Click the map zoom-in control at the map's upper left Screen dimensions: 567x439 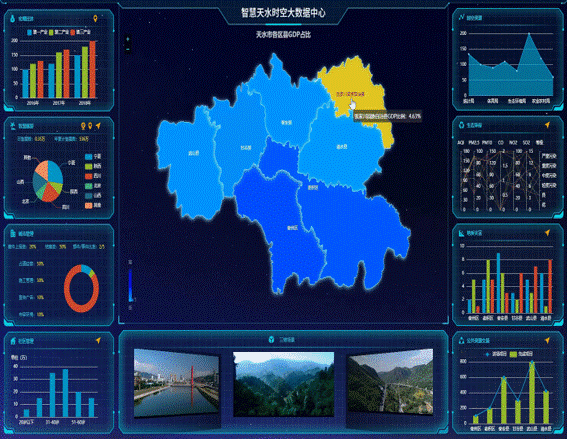[128, 39]
